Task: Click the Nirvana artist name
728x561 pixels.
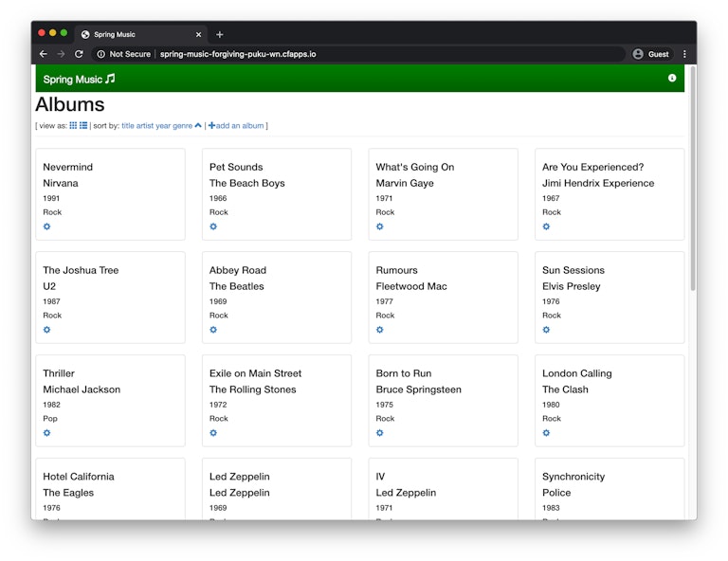Action: (61, 183)
